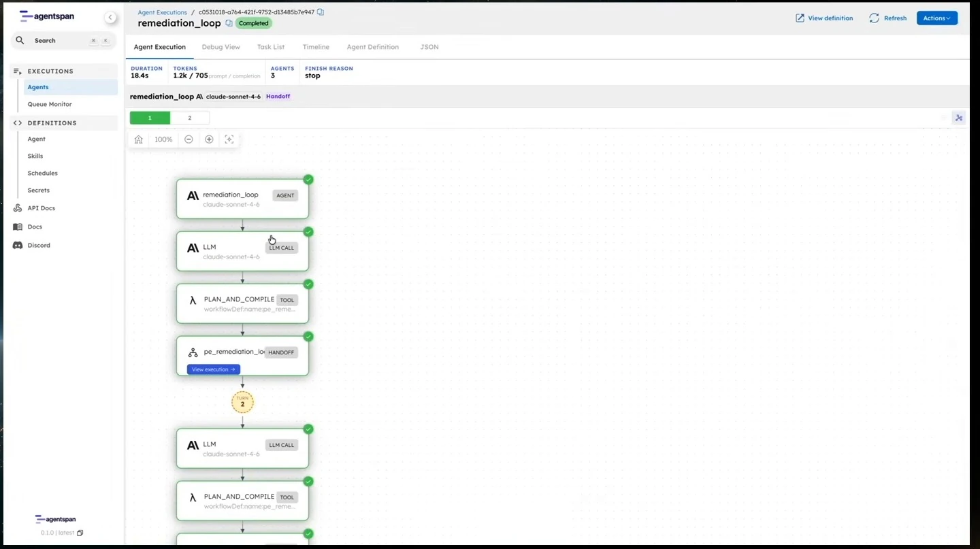
Task: Zoom out with the minus icon
Action: point(189,139)
